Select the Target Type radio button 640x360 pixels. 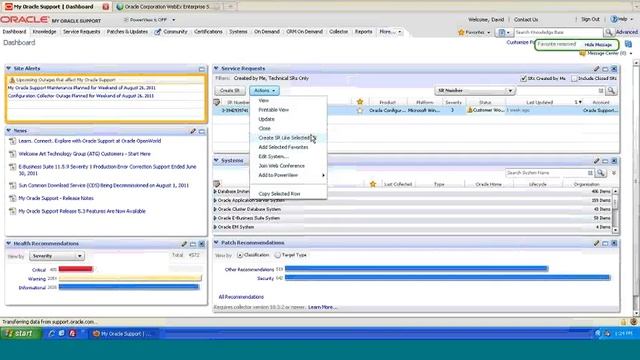[x=278, y=255]
